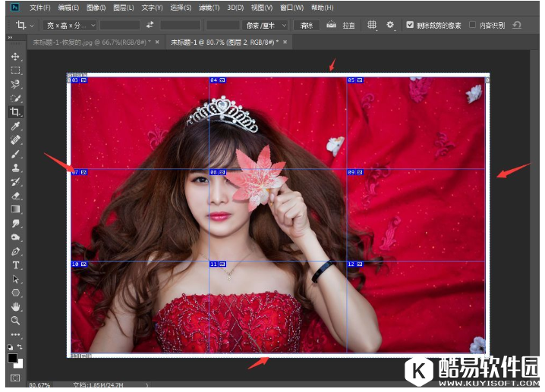Select the Eyedropper tool

[x=15, y=126]
